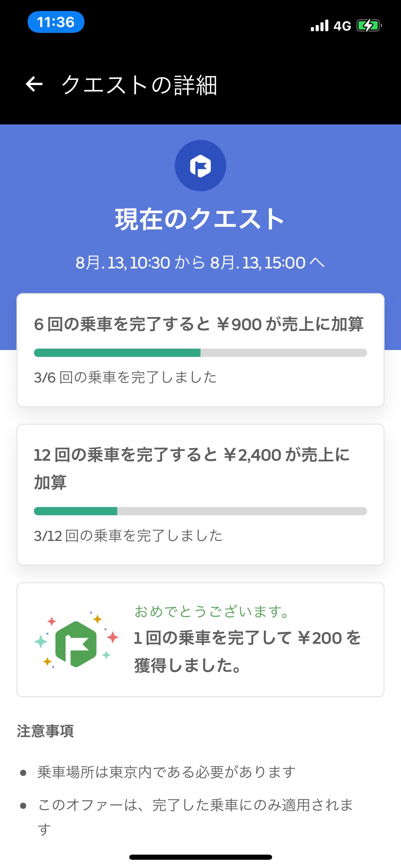Tap the cellular signal strength bars
The width and height of the screenshot is (401, 868).
(x=319, y=26)
